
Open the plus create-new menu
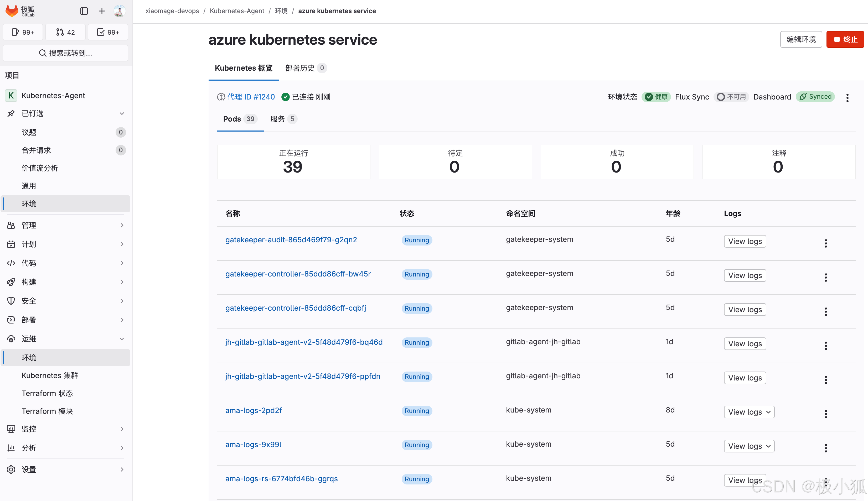pos(102,11)
